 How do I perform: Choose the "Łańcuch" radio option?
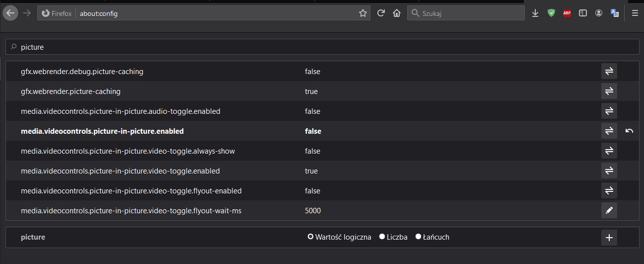tap(418, 237)
